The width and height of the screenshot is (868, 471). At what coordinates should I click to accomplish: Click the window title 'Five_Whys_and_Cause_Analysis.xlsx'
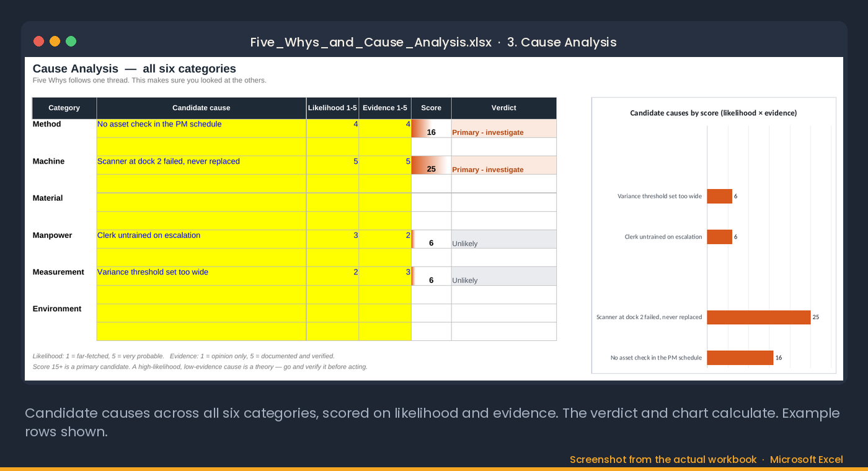(x=371, y=42)
